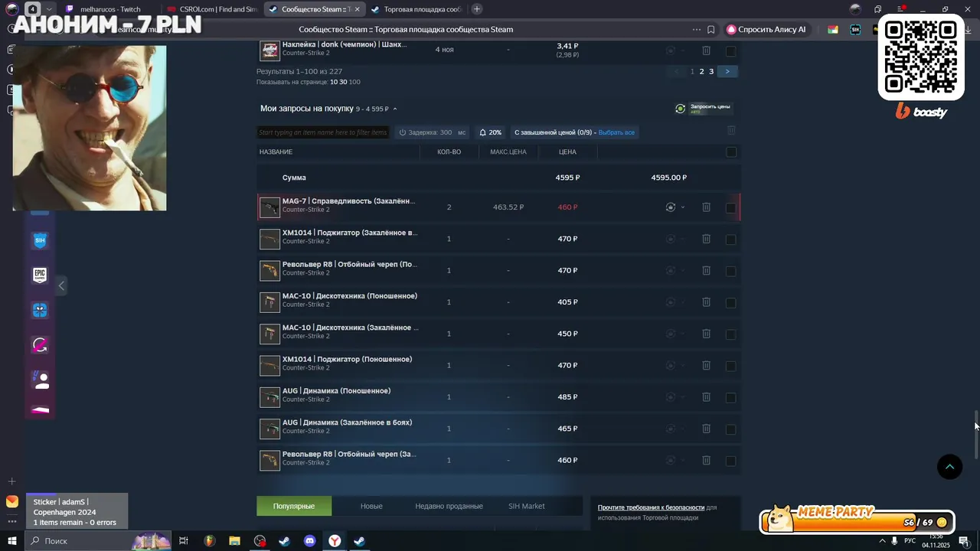Show hidden system tray icons
Screen dimensions: 980x551
coord(882,541)
